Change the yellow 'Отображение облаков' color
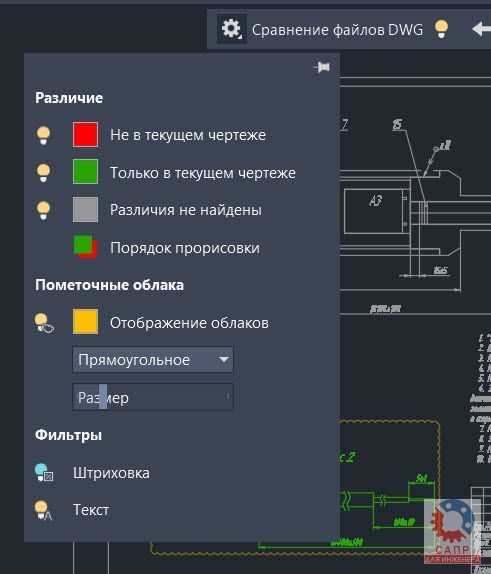This screenshot has width=491, height=574. [85, 322]
